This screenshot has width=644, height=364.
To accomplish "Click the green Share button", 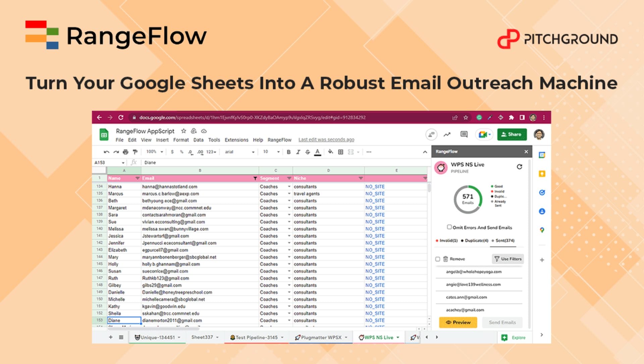I will (512, 134).
